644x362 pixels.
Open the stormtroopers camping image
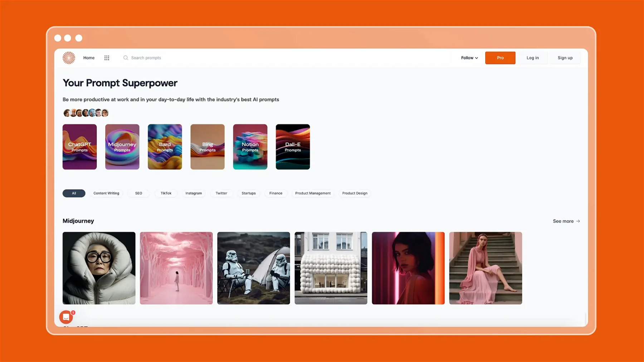click(x=254, y=268)
